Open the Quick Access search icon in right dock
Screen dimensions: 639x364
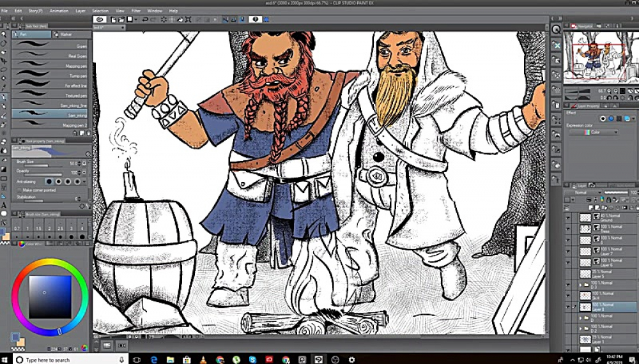click(x=556, y=29)
